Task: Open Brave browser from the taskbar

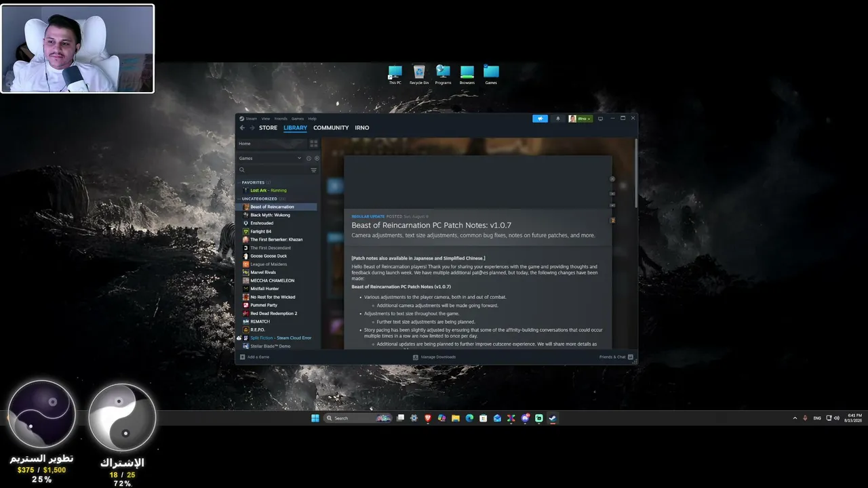Action: tap(428, 418)
